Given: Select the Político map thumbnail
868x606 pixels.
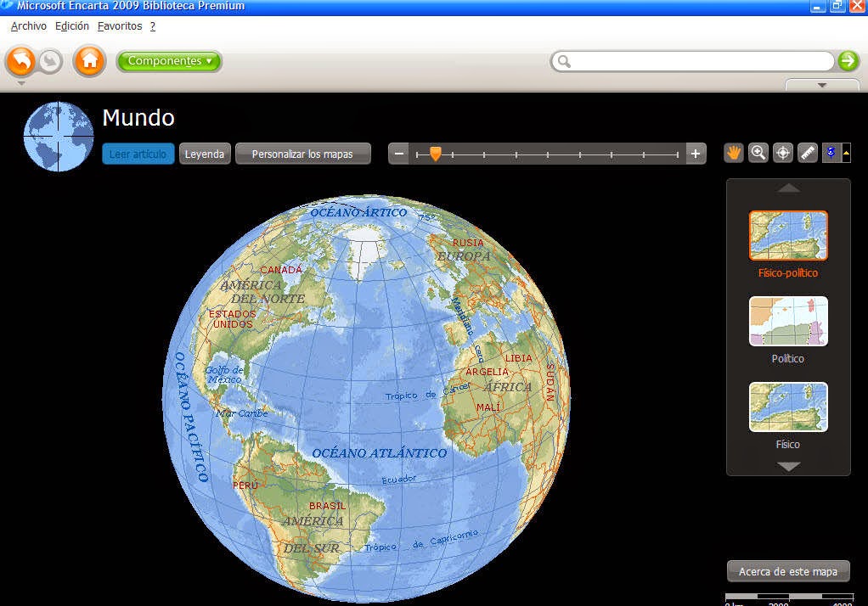Looking at the screenshot, I should coord(788,321).
